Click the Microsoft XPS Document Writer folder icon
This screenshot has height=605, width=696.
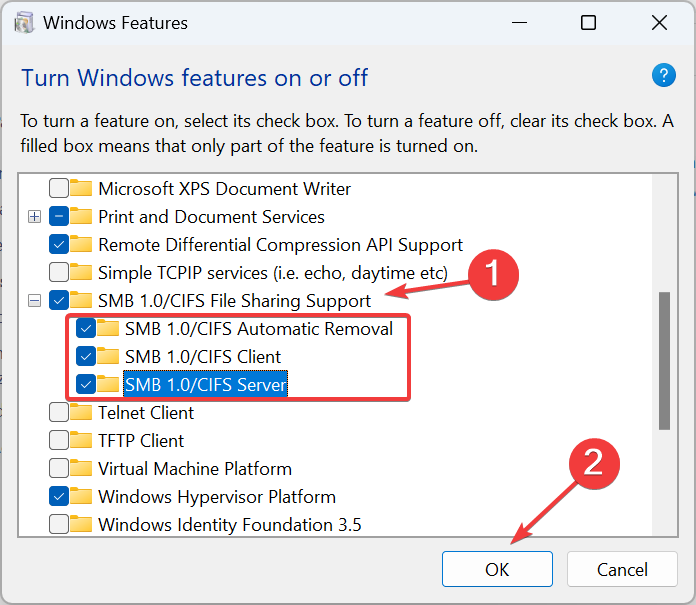click(x=82, y=188)
